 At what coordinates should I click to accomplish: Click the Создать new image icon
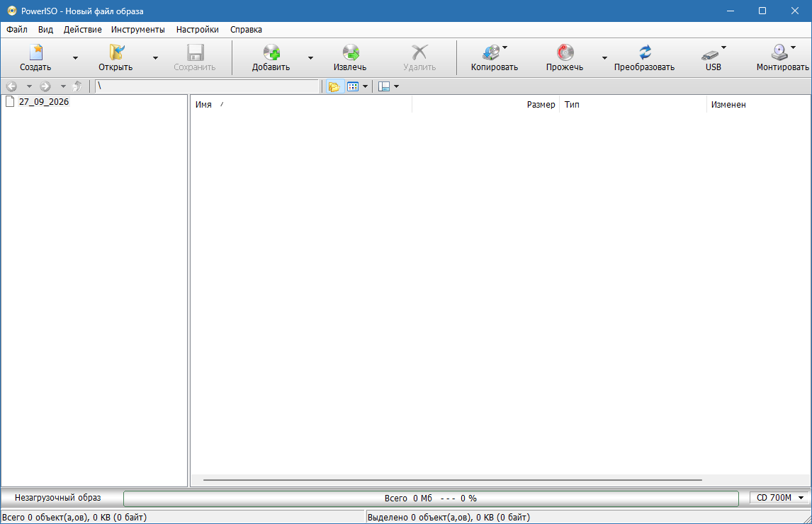click(x=35, y=52)
